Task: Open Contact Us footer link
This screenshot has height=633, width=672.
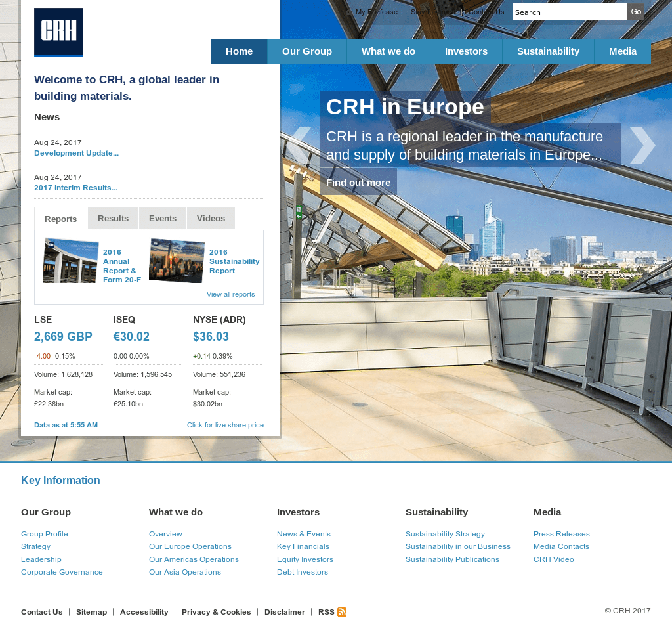Action: pyautogui.click(x=41, y=612)
